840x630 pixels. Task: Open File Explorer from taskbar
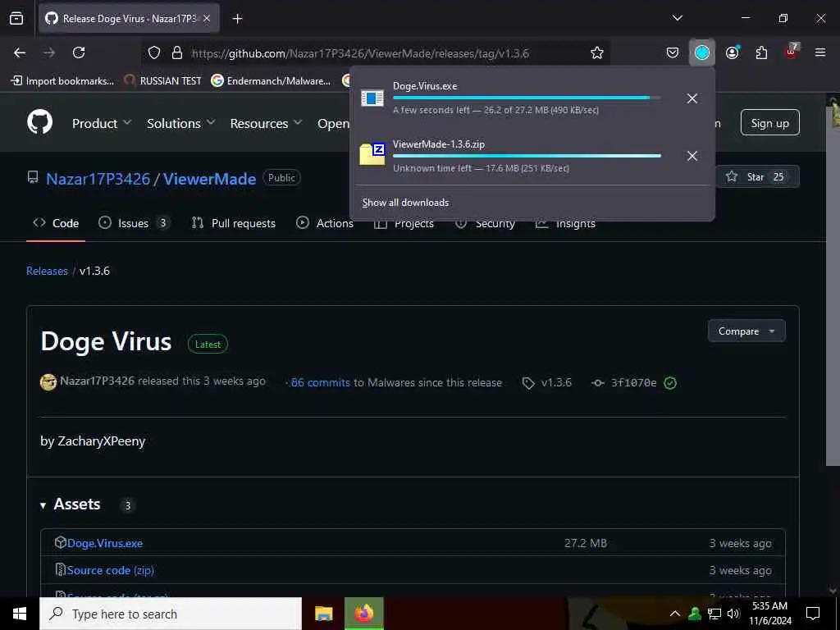click(x=323, y=614)
